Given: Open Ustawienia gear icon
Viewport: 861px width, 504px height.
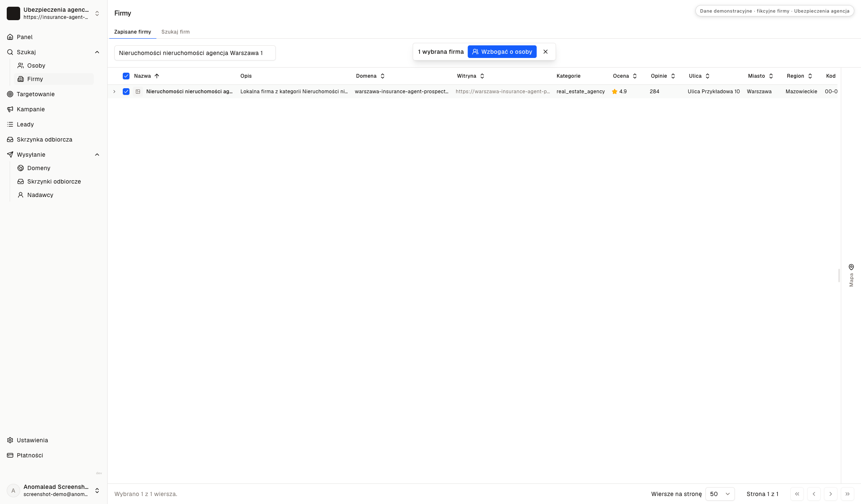Looking at the screenshot, I should 10,440.
